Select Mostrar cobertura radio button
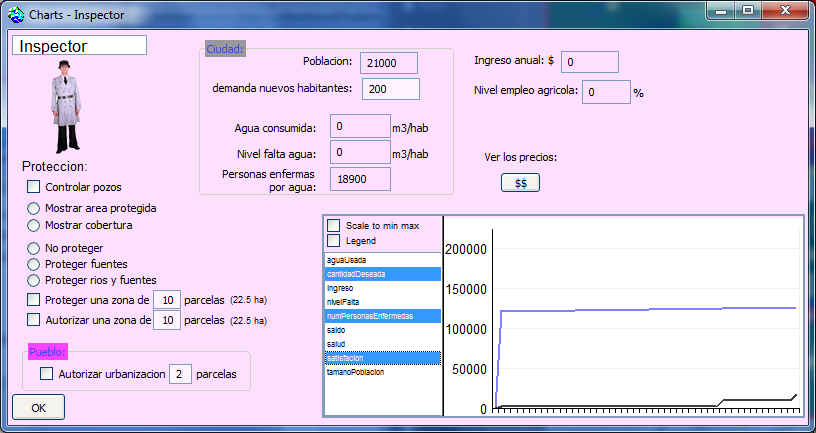This screenshot has width=816, height=433. tap(33, 225)
